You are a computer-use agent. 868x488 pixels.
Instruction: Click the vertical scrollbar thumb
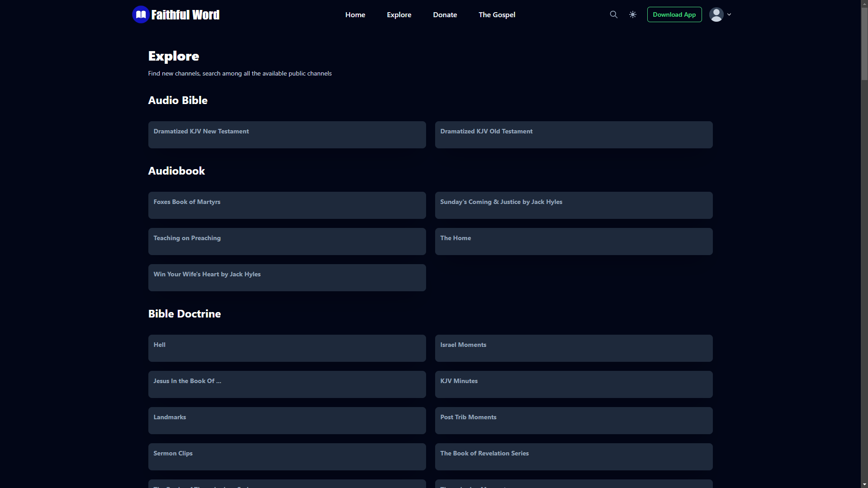click(x=864, y=44)
